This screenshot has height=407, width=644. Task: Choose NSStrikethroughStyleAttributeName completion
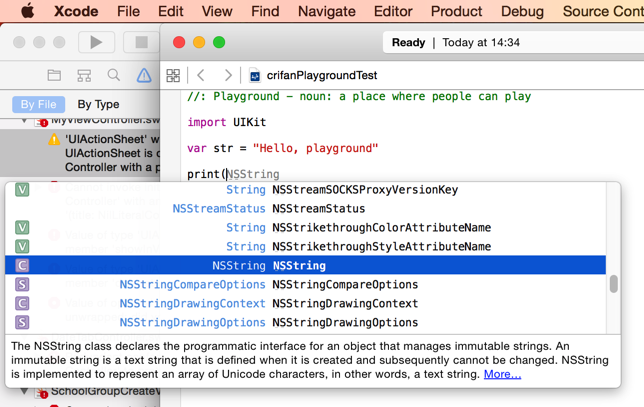pyautogui.click(x=306, y=246)
